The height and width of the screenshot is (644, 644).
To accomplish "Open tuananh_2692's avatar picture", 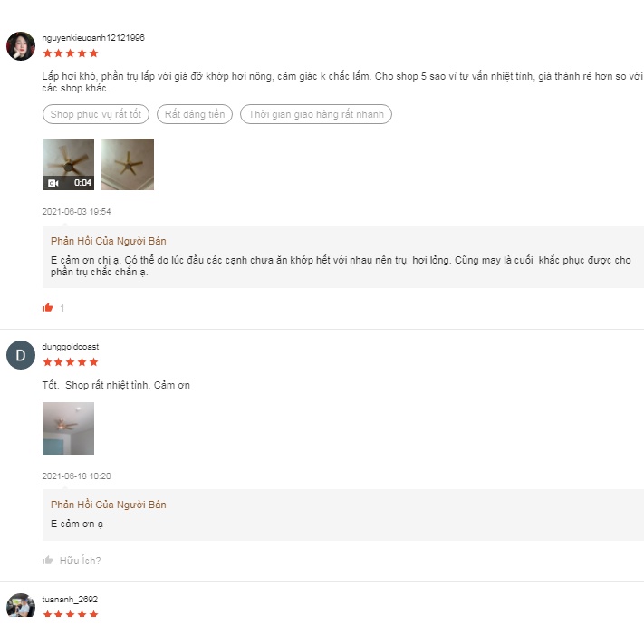I will pyautogui.click(x=21, y=606).
